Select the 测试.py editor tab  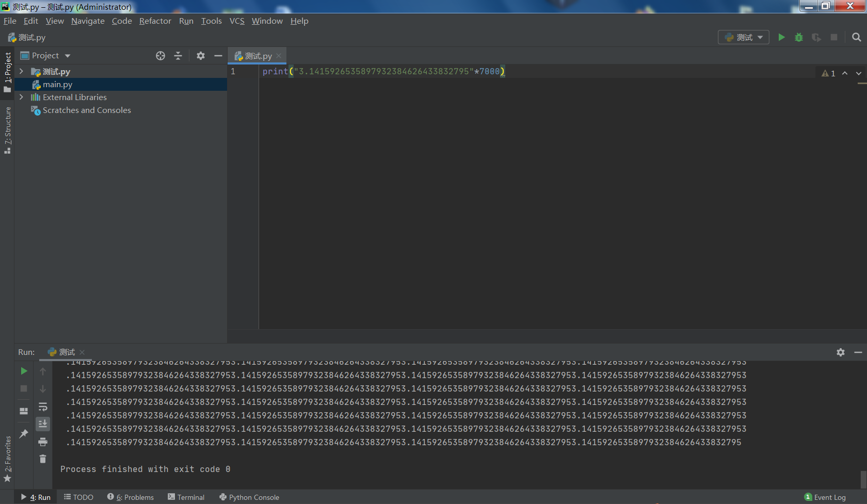pyautogui.click(x=257, y=56)
